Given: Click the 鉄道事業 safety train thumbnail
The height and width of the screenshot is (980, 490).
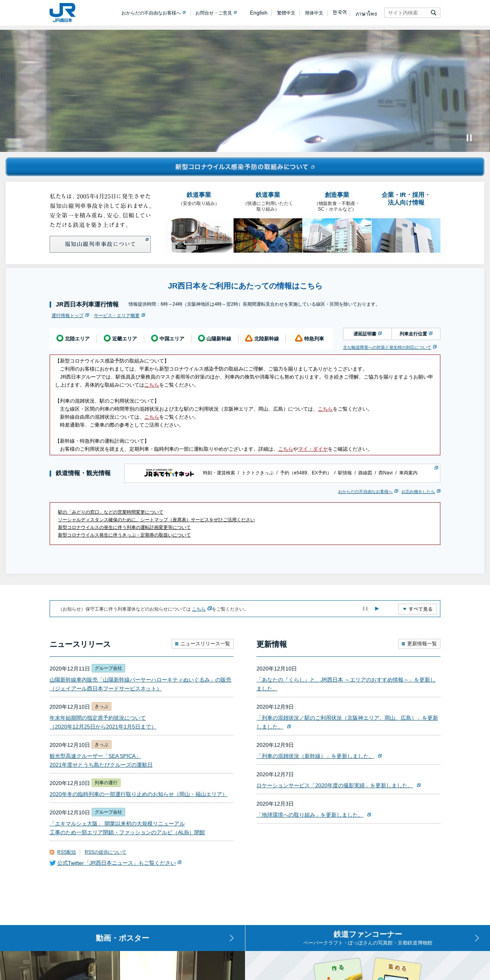Looking at the screenshot, I should (x=199, y=235).
